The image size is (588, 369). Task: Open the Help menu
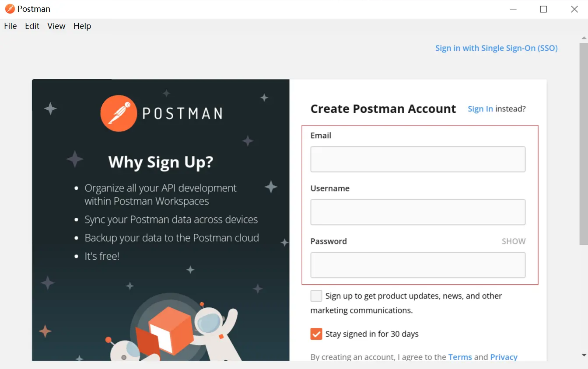coord(82,26)
